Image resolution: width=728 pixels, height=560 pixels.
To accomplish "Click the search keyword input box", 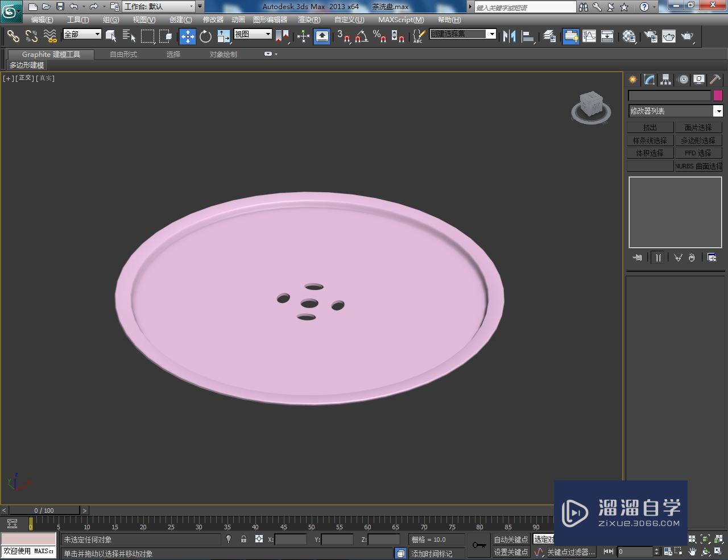I will coord(526,7).
